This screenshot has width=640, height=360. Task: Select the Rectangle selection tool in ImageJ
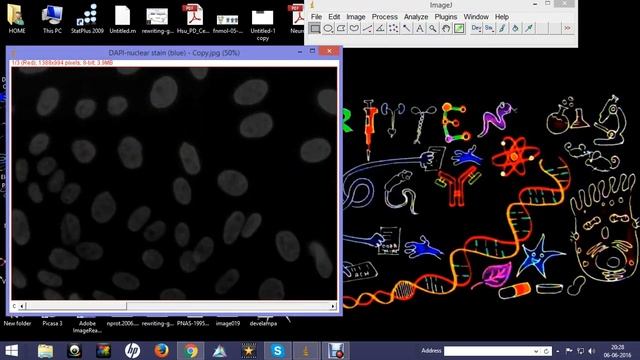[x=315, y=28]
